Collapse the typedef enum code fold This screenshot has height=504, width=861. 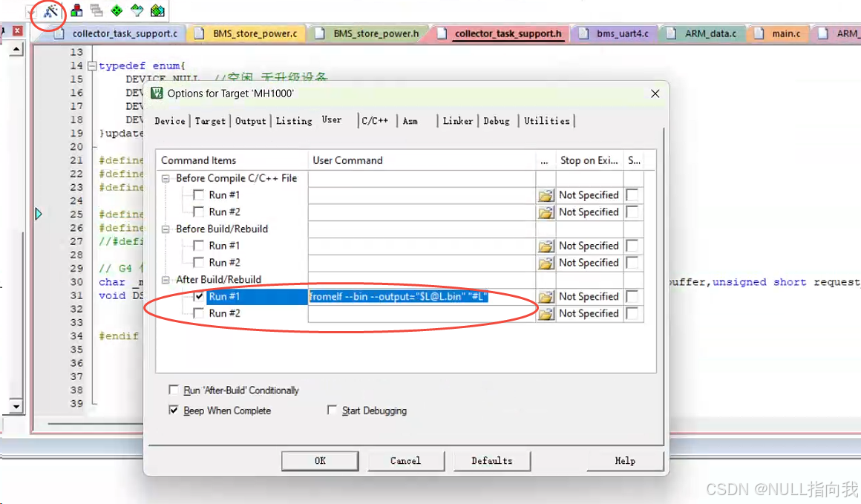(92, 66)
